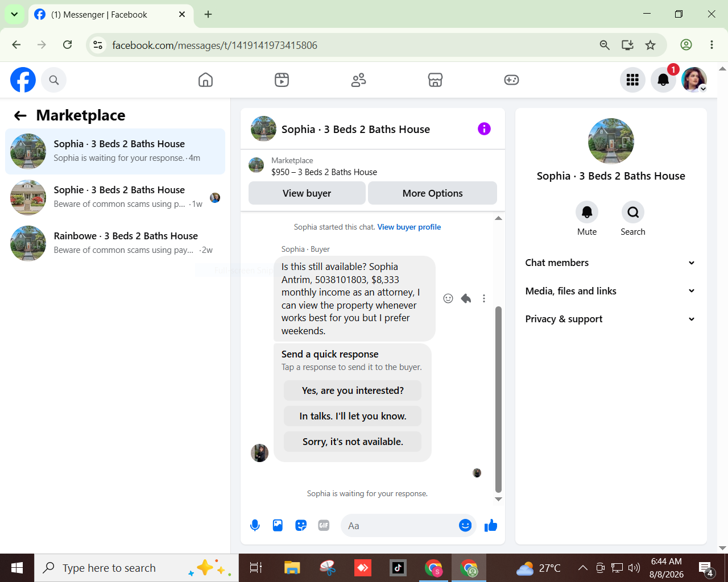Click the View buyer button
728x582 pixels.
307,193
